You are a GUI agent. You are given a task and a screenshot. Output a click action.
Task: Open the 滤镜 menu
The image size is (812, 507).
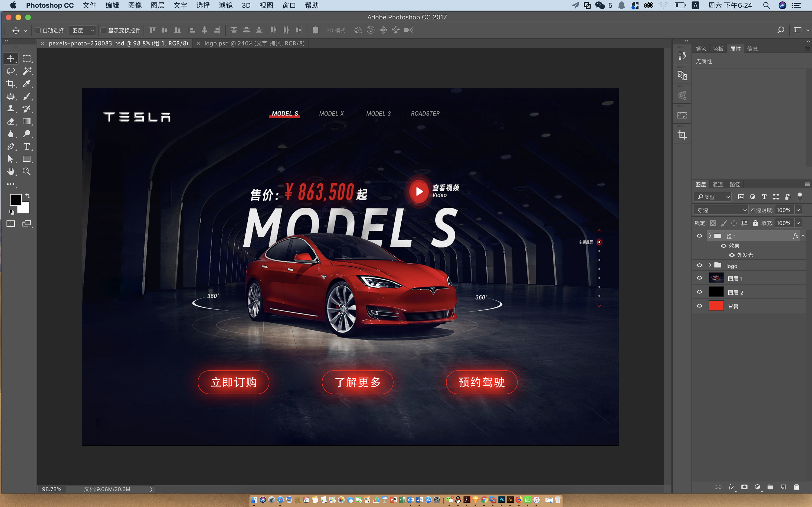click(225, 5)
